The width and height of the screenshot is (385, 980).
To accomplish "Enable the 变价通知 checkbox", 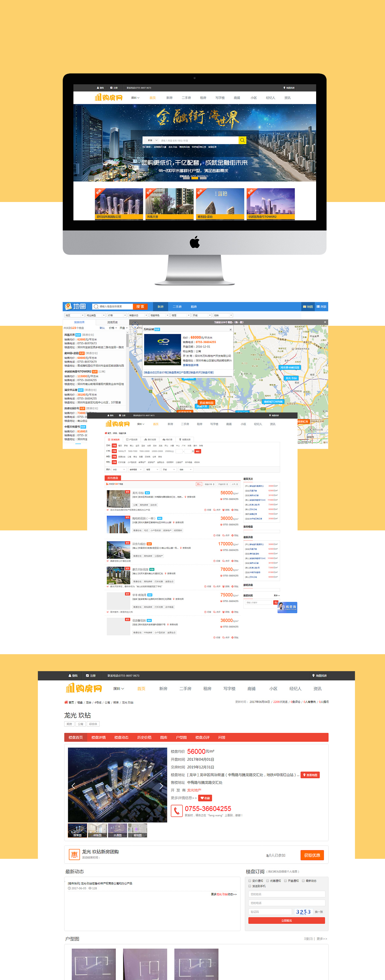I will point(250,881).
